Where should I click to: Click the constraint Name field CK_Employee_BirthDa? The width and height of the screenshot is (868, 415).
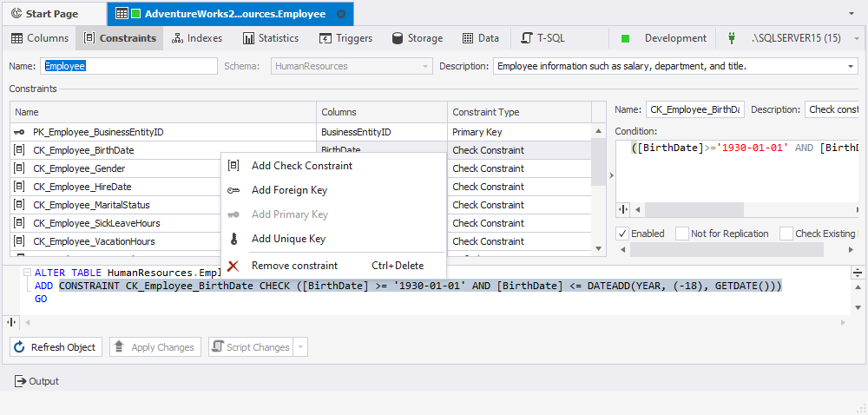[x=695, y=109]
